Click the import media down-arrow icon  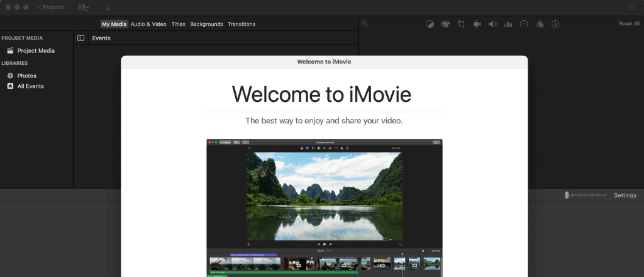tap(108, 7)
